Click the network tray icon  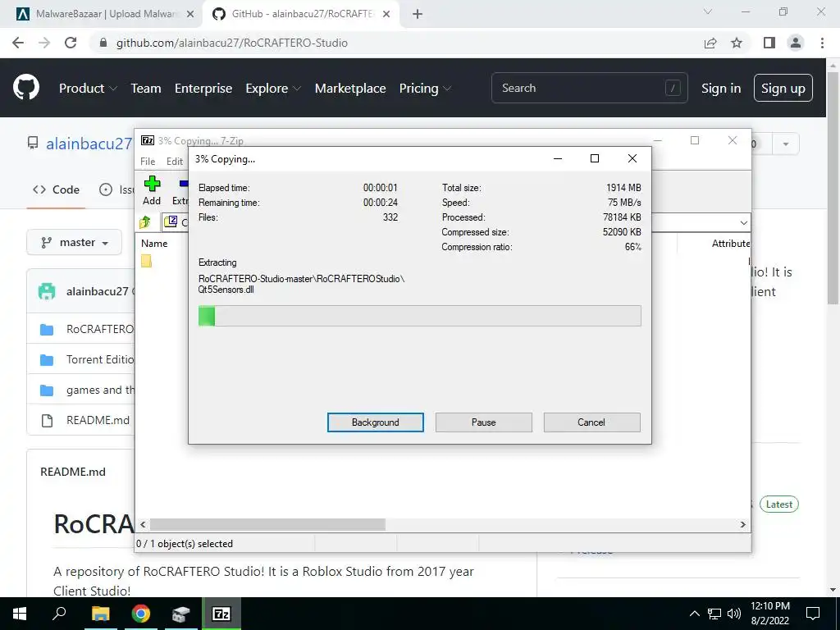[714, 614]
